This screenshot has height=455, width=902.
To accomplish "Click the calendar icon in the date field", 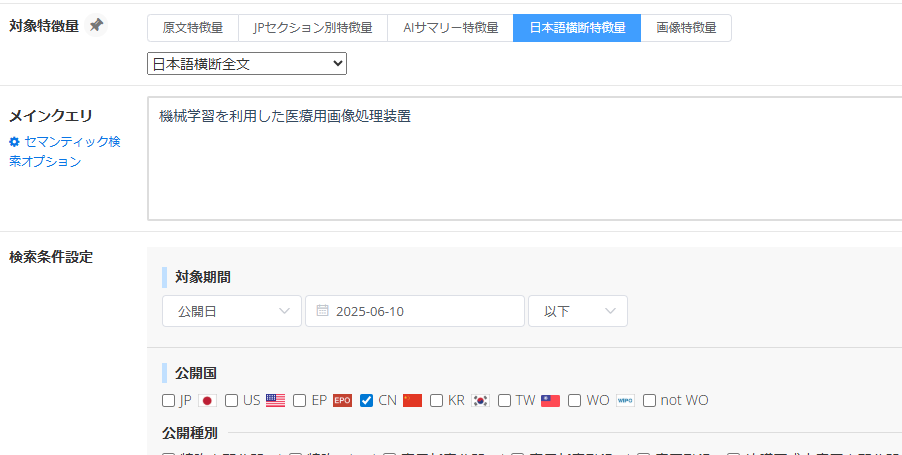I will pyautogui.click(x=322, y=311).
